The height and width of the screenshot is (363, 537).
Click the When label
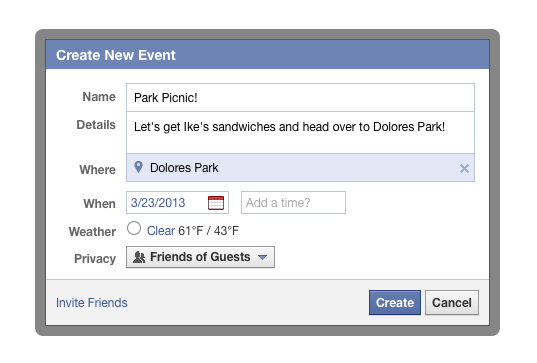tap(99, 203)
